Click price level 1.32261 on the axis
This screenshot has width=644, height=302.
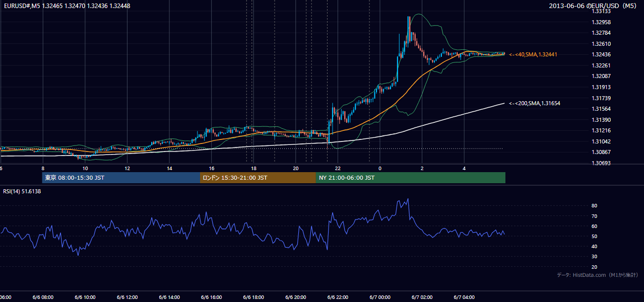pyautogui.click(x=601, y=65)
